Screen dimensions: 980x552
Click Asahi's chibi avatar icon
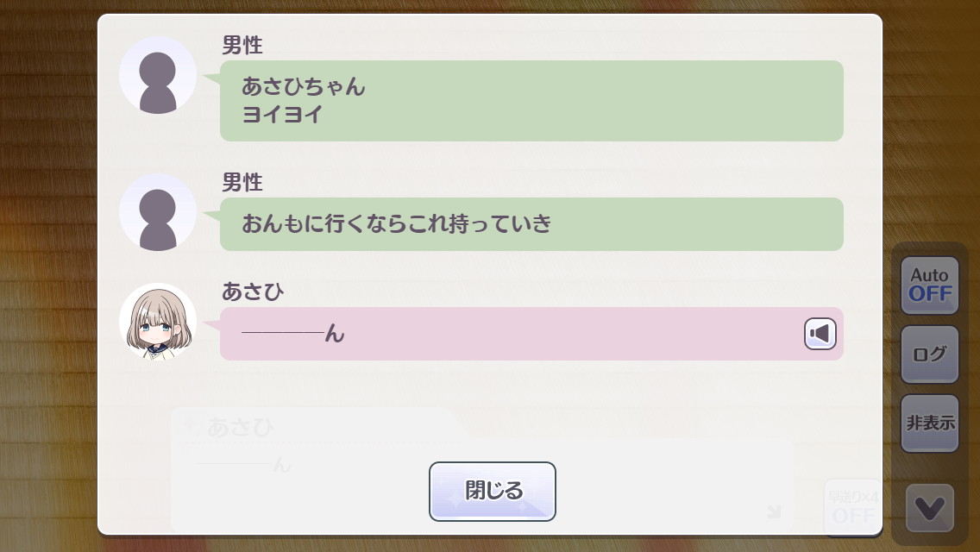[x=158, y=322]
